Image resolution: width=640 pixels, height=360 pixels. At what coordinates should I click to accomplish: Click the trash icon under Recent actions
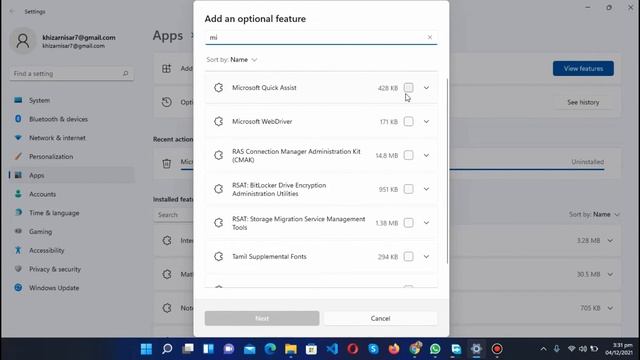[167, 164]
